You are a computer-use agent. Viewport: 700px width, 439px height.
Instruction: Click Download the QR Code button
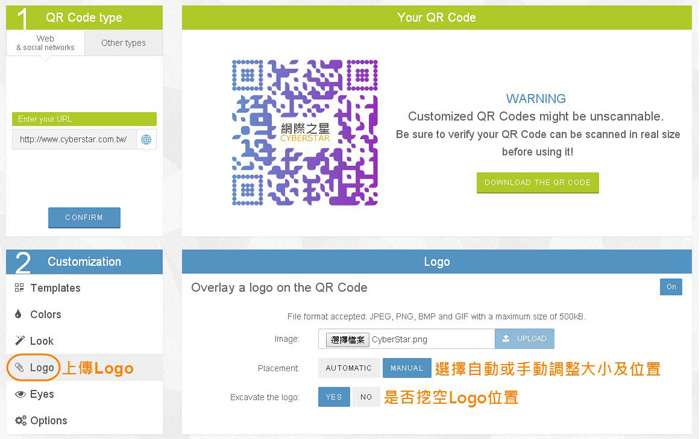click(538, 183)
